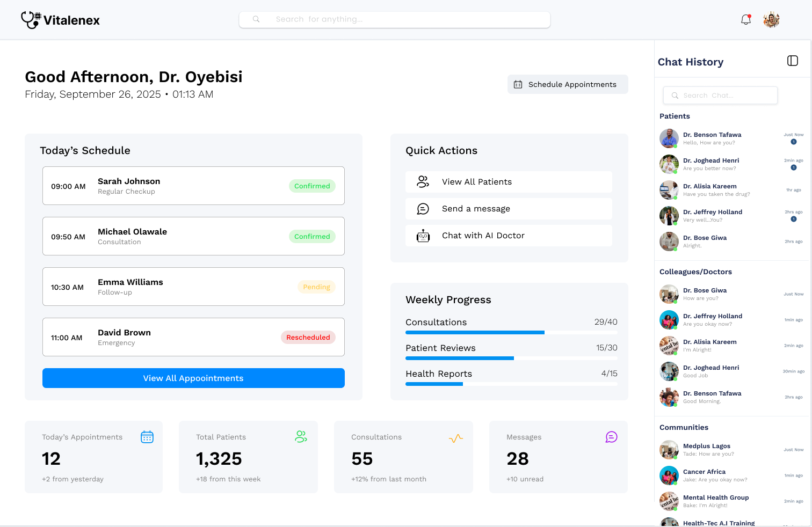
Task: Open Michael Olawale Consultation appointment
Action: pyautogui.click(x=193, y=236)
